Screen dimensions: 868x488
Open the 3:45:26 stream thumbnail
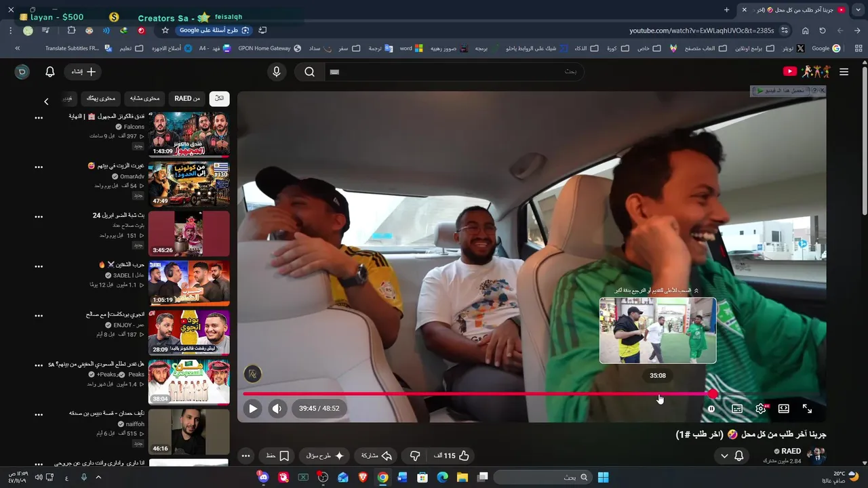[189, 234]
